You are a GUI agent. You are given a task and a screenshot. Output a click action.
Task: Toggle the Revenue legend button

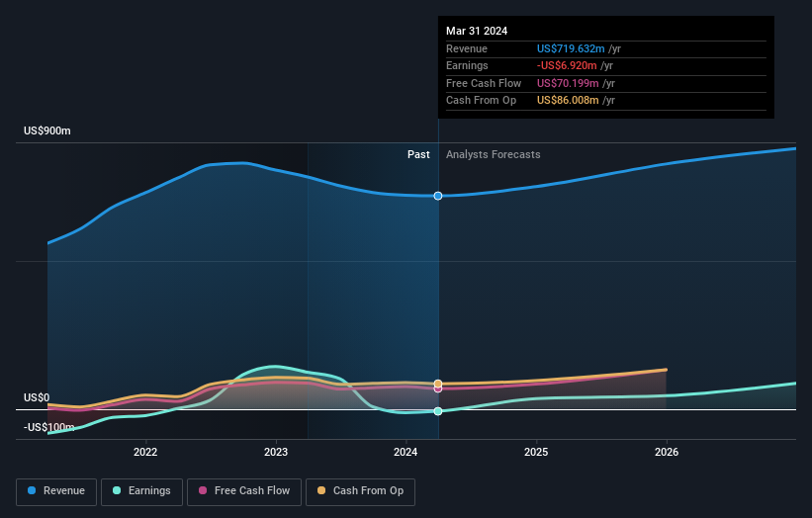56,491
